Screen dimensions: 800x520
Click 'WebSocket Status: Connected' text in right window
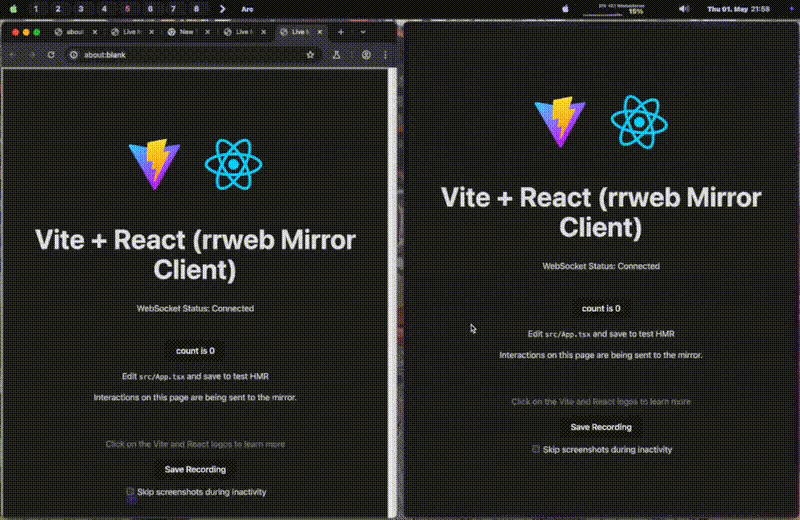coord(601,266)
